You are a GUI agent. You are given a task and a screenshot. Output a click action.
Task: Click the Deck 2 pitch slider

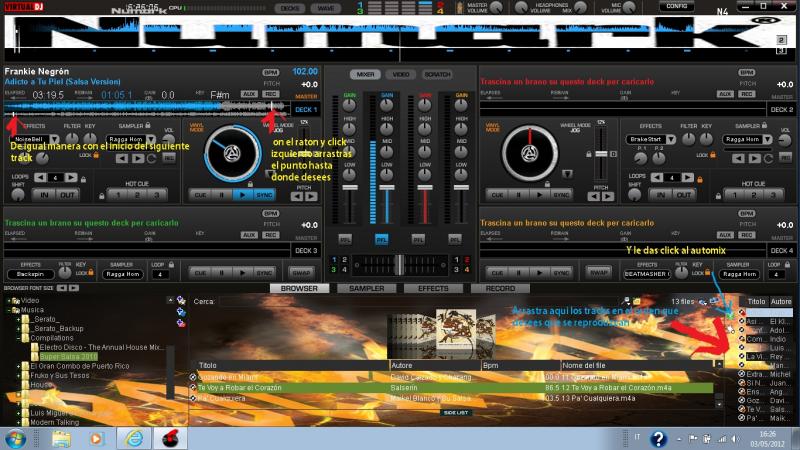coord(602,154)
